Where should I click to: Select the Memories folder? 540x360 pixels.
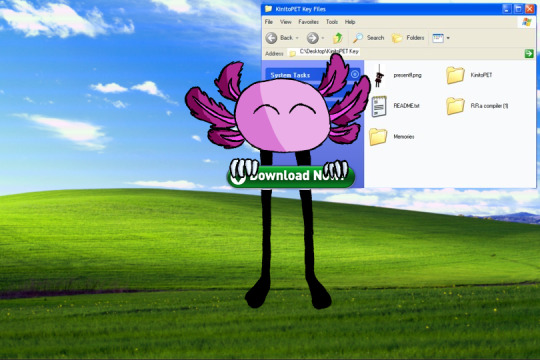378,137
